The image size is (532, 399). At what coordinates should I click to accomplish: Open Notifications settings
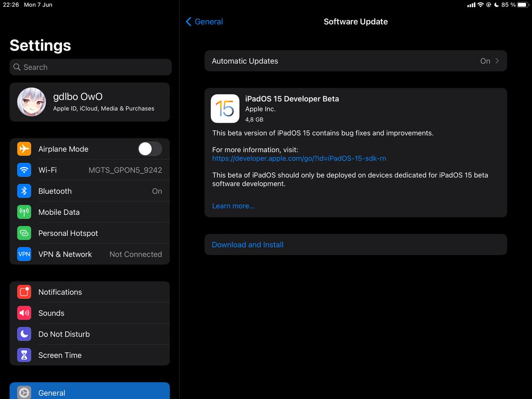point(90,292)
